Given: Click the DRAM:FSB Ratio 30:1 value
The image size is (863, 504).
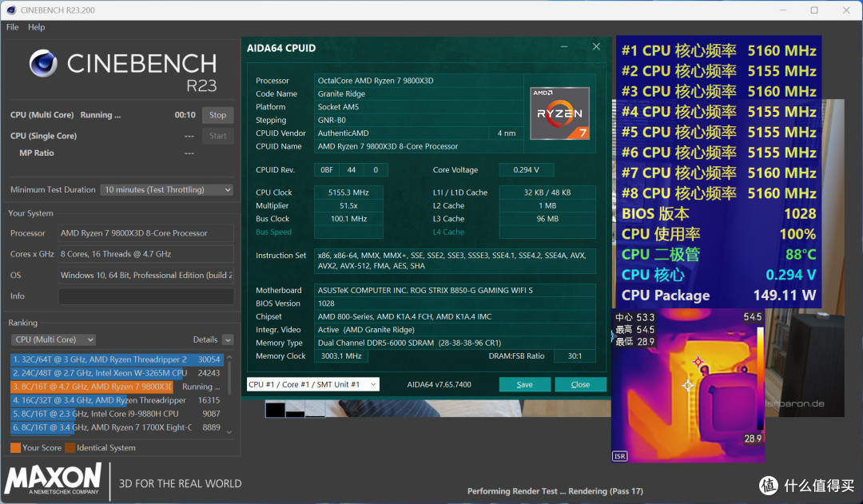Looking at the screenshot, I should click(x=575, y=356).
